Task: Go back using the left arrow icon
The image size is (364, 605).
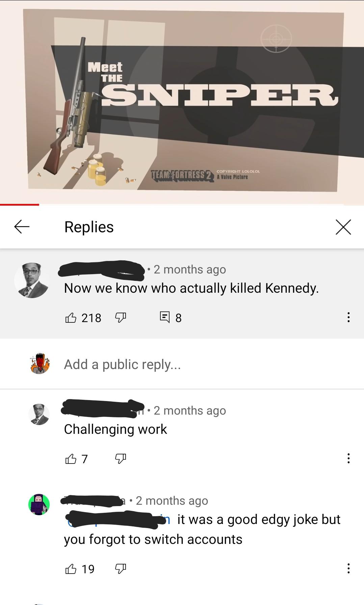Action: pyautogui.click(x=22, y=227)
